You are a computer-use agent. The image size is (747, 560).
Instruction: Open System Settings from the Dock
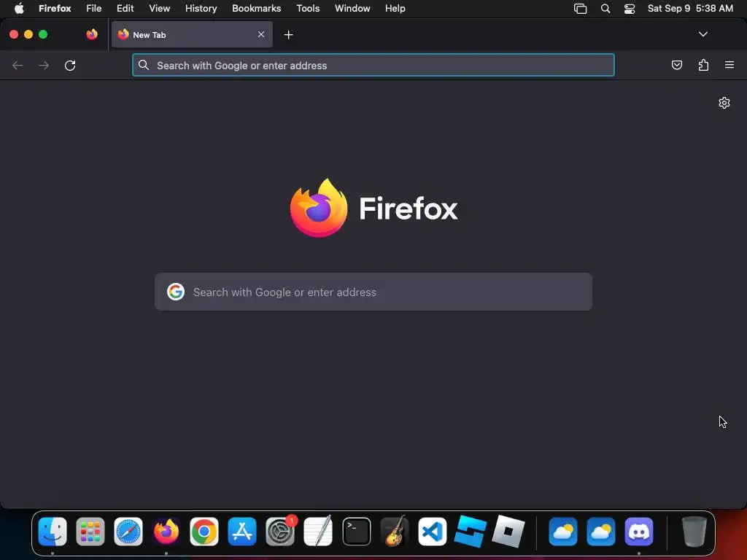280,532
